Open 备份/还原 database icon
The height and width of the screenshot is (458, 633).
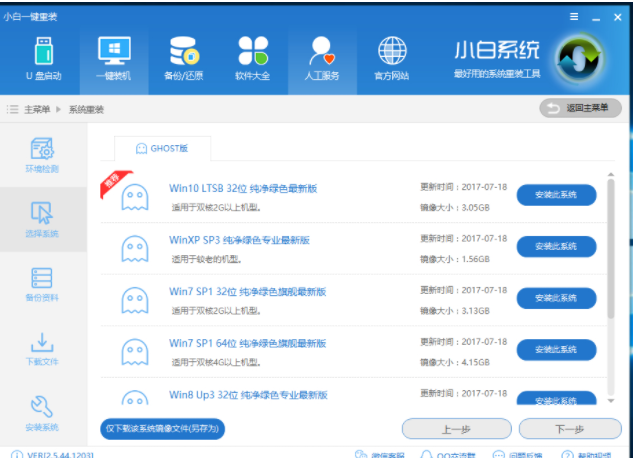183,51
